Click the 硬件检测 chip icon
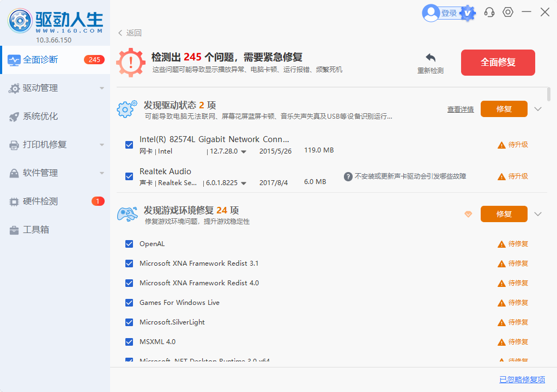This screenshot has height=392, width=557. (14, 202)
